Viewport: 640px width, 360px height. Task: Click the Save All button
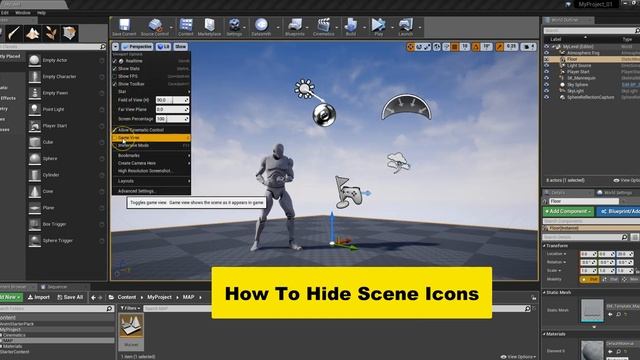tap(70, 297)
